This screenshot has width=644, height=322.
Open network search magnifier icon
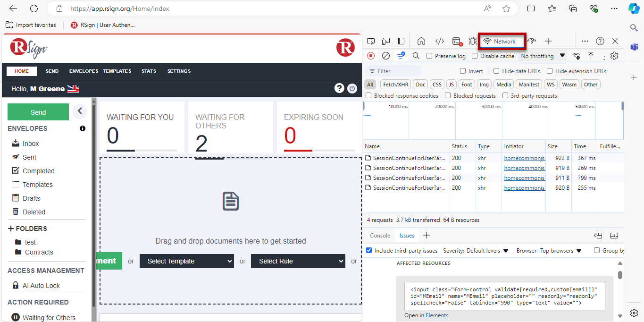416,56
